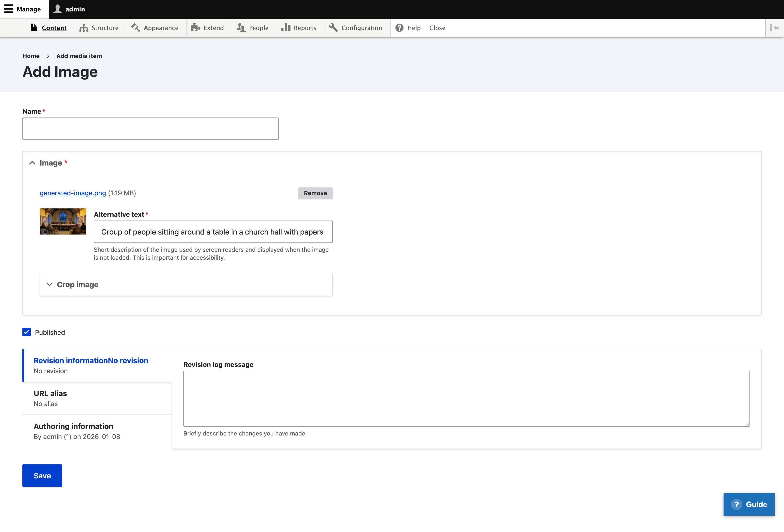The height and width of the screenshot is (532, 784).
Task: Click the uploaded image thumbnail
Action: tap(63, 221)
